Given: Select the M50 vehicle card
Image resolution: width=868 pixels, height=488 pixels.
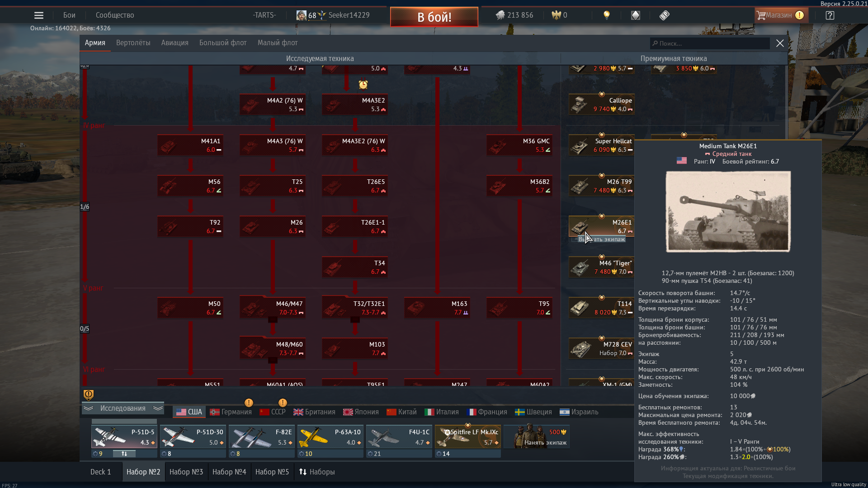Looking at the screenshot, I should (190, 308).
